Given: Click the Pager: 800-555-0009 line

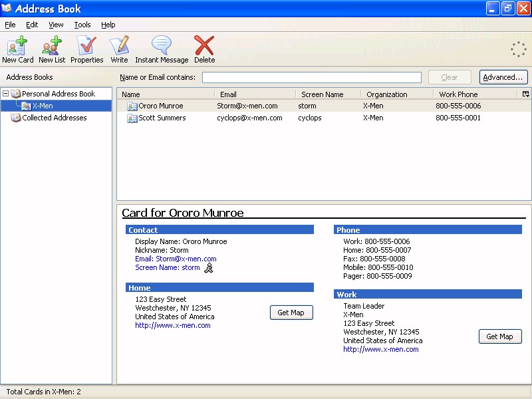Looking at the screenshot, I should click(x=378, y=276).
